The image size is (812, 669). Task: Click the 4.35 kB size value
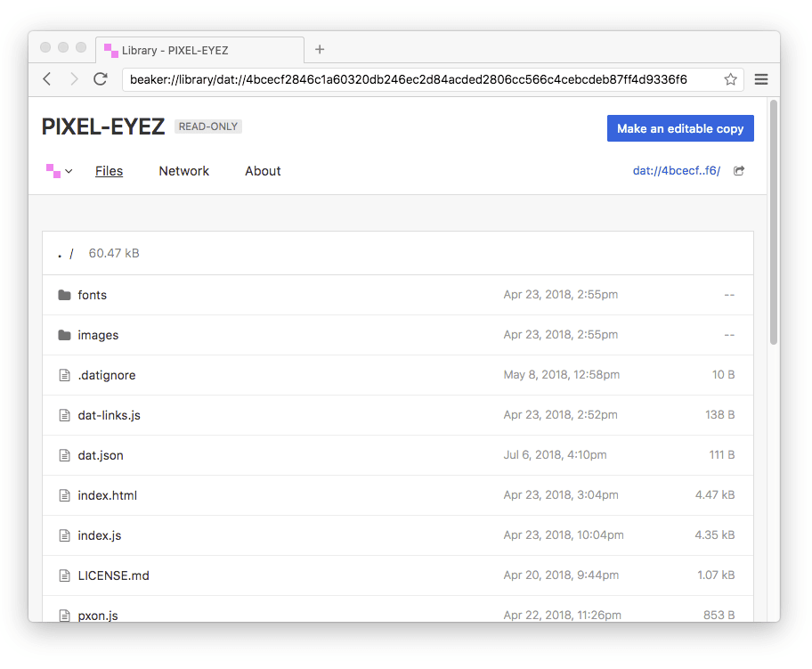pyautogui.click(x=715, y=534)
